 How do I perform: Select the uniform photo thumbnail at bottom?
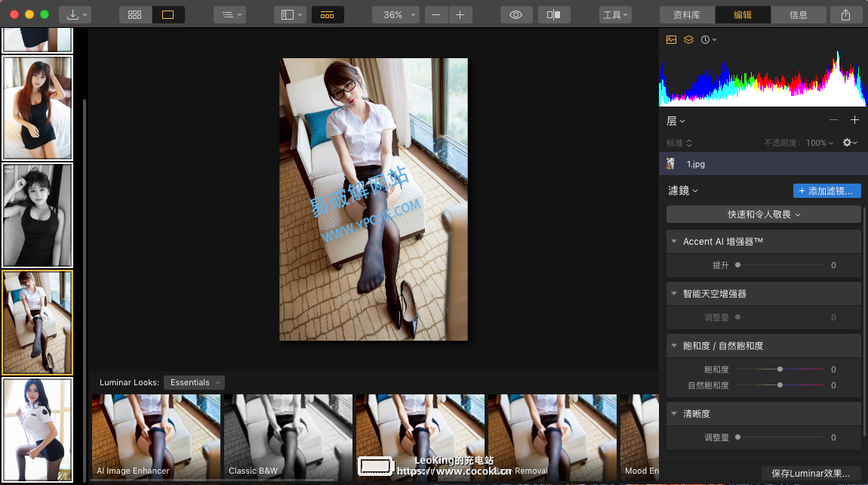tap(38, 430)
